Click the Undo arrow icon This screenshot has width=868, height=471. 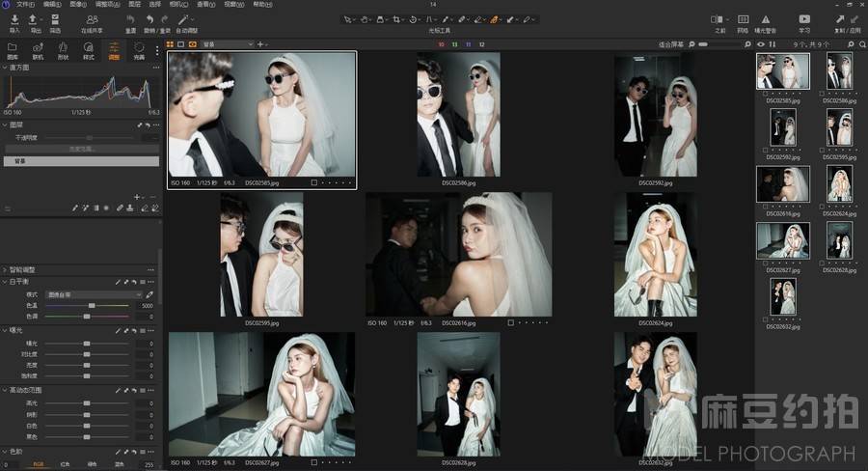click(149, 20)
